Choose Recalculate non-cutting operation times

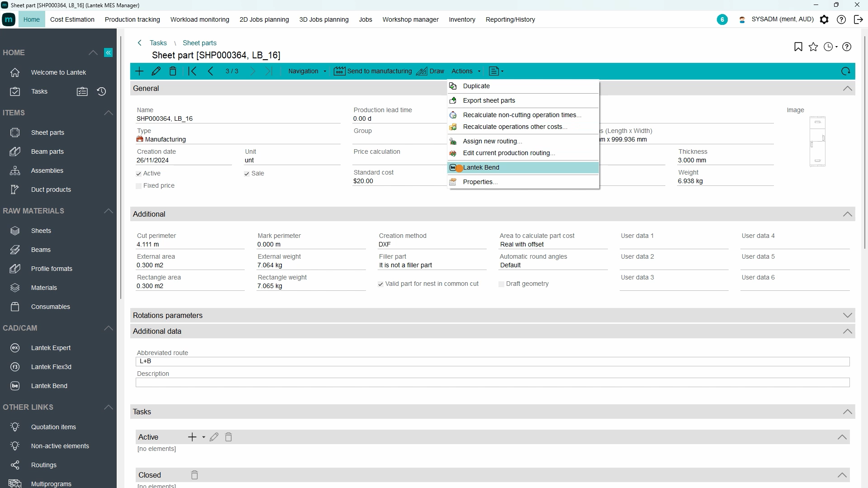click(x=523, y=115)
